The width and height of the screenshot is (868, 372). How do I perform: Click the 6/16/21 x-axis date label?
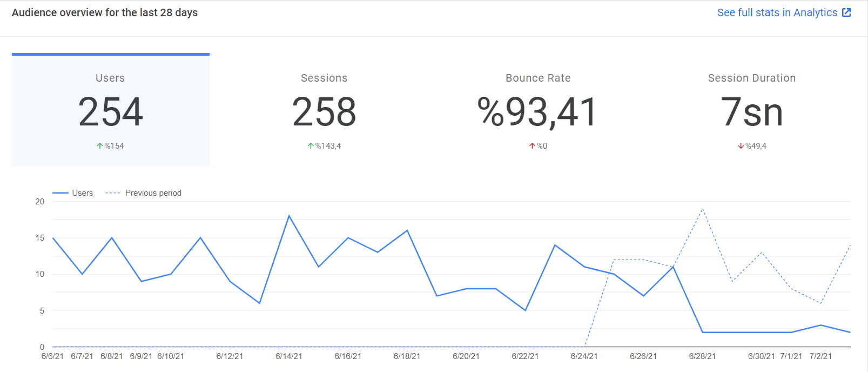tap(348, 356)
